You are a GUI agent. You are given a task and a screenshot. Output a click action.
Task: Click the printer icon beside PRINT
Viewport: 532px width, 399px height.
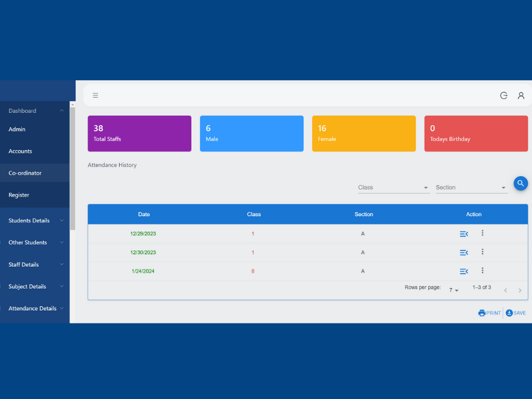pyautogui.click(x=481, y=313)
